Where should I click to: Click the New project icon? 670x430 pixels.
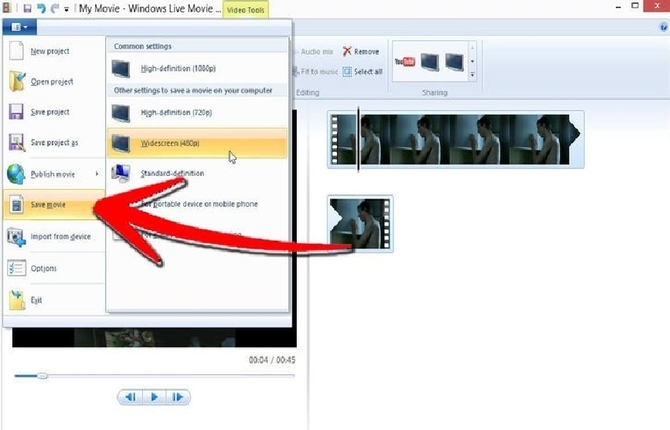tap(17, 51)
